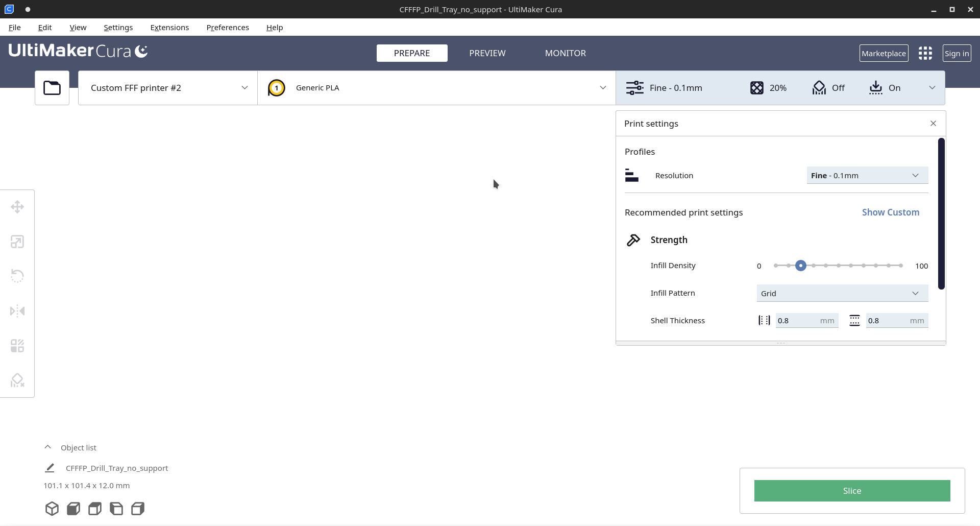Switch to the PREVIEW tab
Image resolution: width=980 pixels, height=526 pixels.
coord(487,53)
